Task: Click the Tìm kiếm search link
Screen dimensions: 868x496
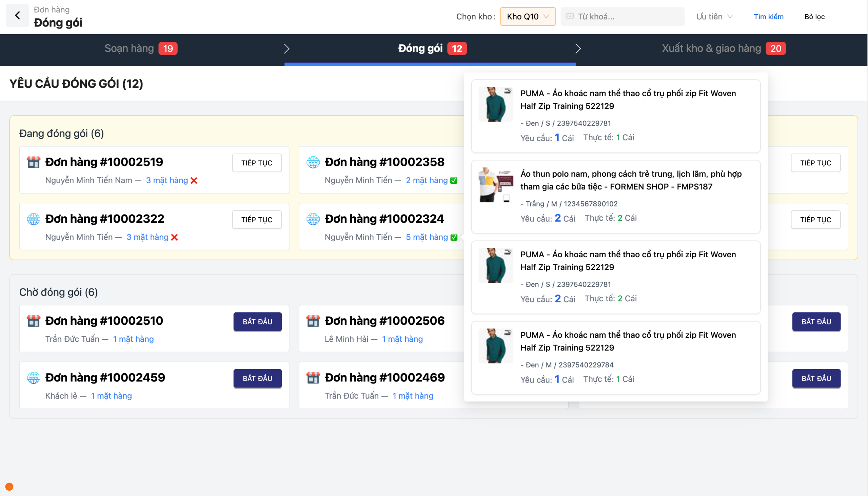Action: pyautogui.click(x=768, y=16)
